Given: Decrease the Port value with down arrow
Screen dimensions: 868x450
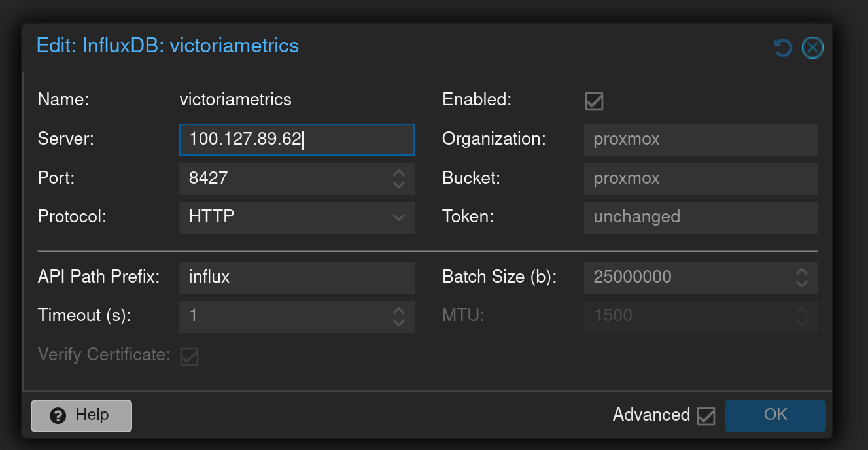Looking at the screenshot, I should (398, 184).
